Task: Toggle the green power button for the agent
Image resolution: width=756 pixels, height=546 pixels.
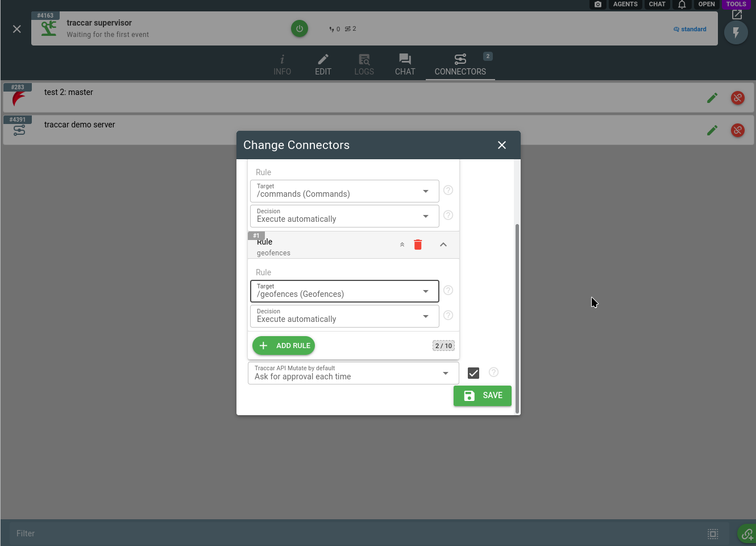Action: pyautogui.click(x=300, y=28)
